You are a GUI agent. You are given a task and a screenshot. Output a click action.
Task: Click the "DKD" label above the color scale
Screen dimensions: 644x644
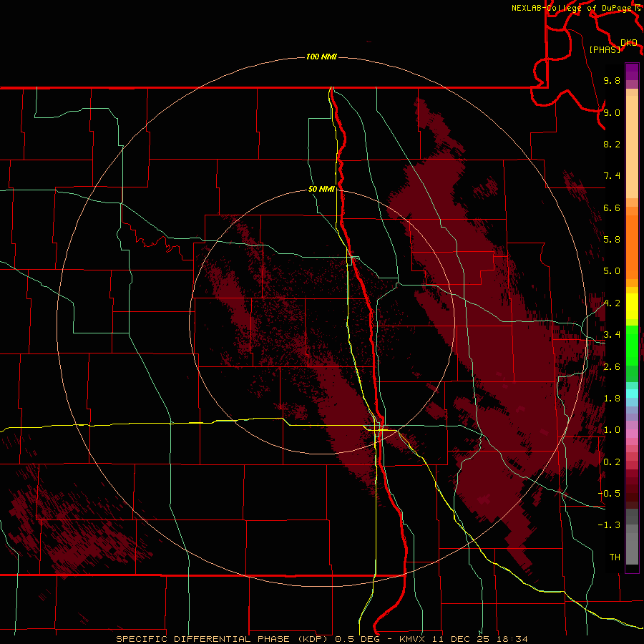coord(629,43)
